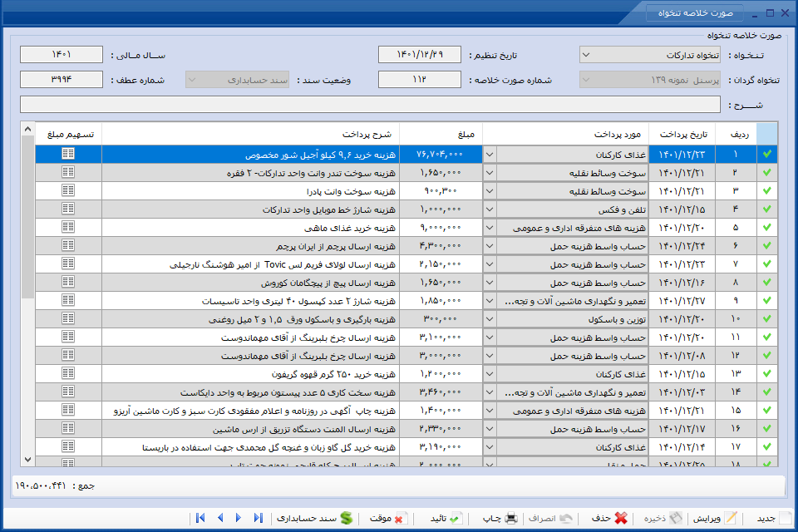Open amount-split grid icon for row ۱۰
The height and width of the screenshot is (532, 798).
pos(68,318)
